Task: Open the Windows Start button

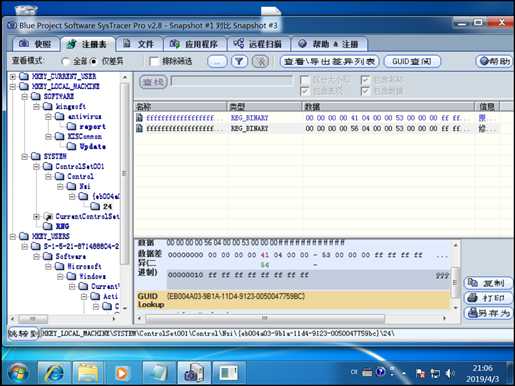Action: point(18,373)
